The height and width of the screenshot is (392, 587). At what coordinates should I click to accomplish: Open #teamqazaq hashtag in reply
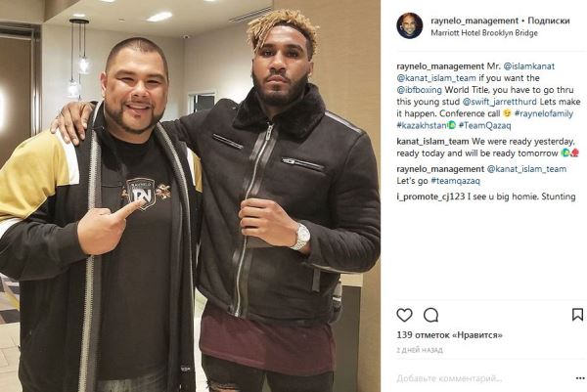coord(455,181)
